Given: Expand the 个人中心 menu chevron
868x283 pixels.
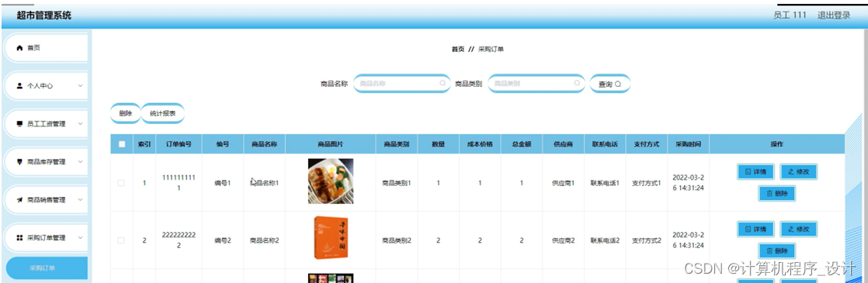Looking at the screenshot, I should point(80,85).
